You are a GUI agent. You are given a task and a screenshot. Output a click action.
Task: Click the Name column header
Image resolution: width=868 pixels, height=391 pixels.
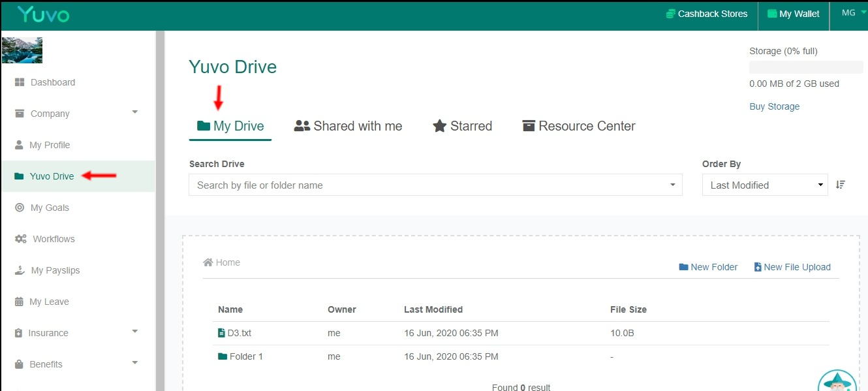point(230,309)
